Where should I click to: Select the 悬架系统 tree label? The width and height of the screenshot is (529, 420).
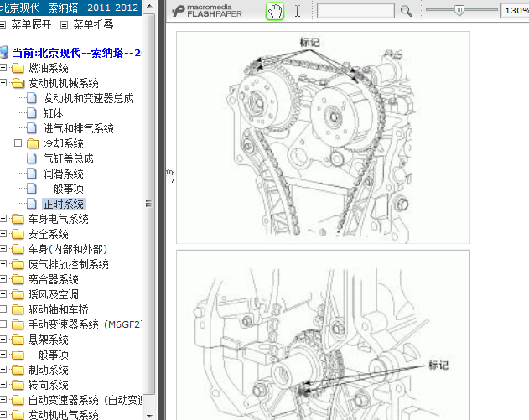point(48,340)
